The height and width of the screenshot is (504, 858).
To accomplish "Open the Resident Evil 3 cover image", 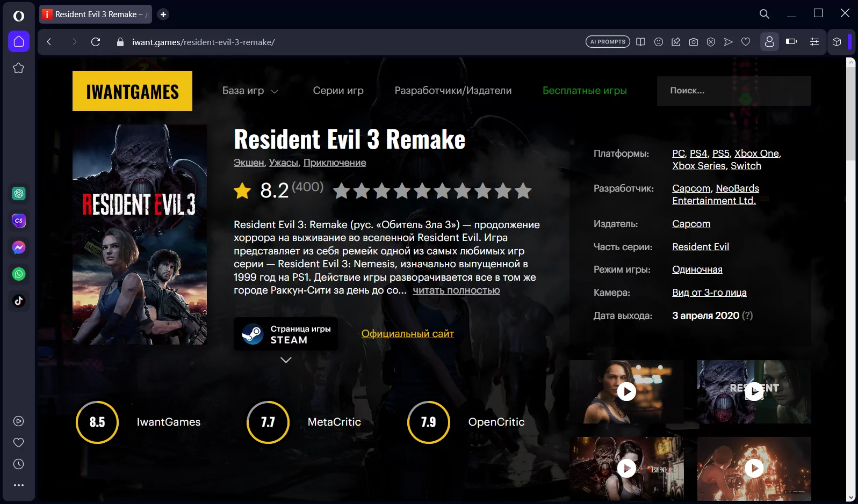I will [140, 235].
